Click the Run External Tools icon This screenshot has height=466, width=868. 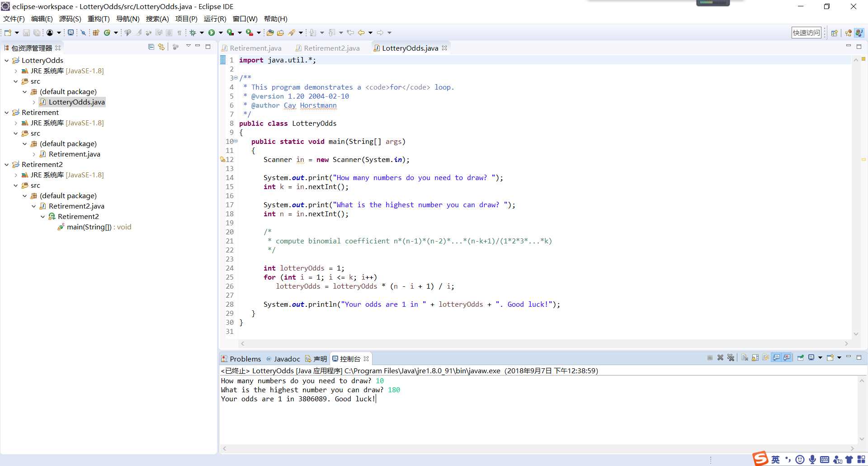[249, 33]
